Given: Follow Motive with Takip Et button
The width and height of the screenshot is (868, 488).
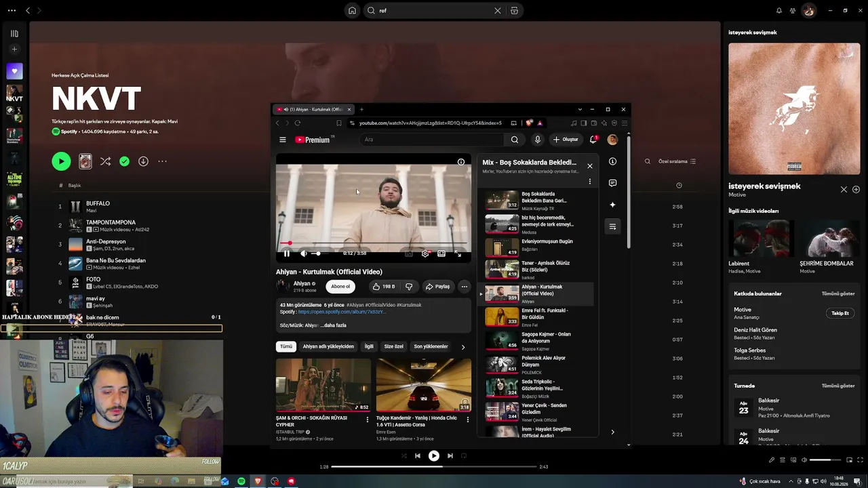Looking at the screenshot, I should pyautogui.click(x=840, y=313).
